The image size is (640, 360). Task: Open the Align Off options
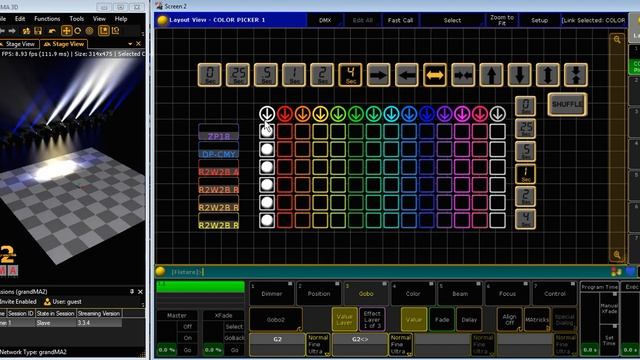[x=509, y=320]
